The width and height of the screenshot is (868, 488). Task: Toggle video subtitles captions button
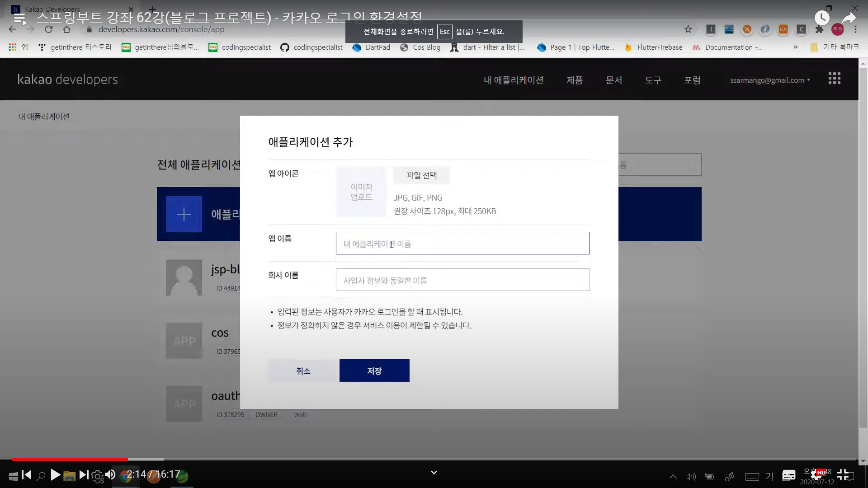click(789, 475)
